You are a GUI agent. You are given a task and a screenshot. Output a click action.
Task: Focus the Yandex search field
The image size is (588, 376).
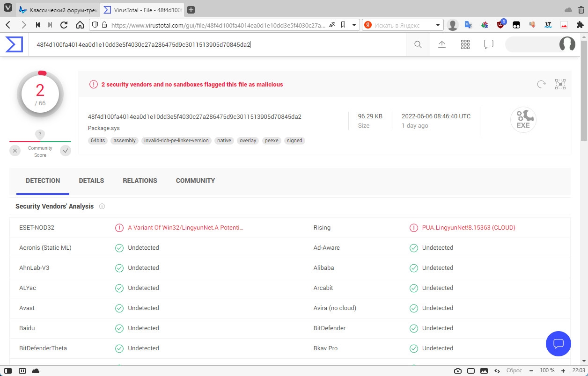tap(404, 25)
